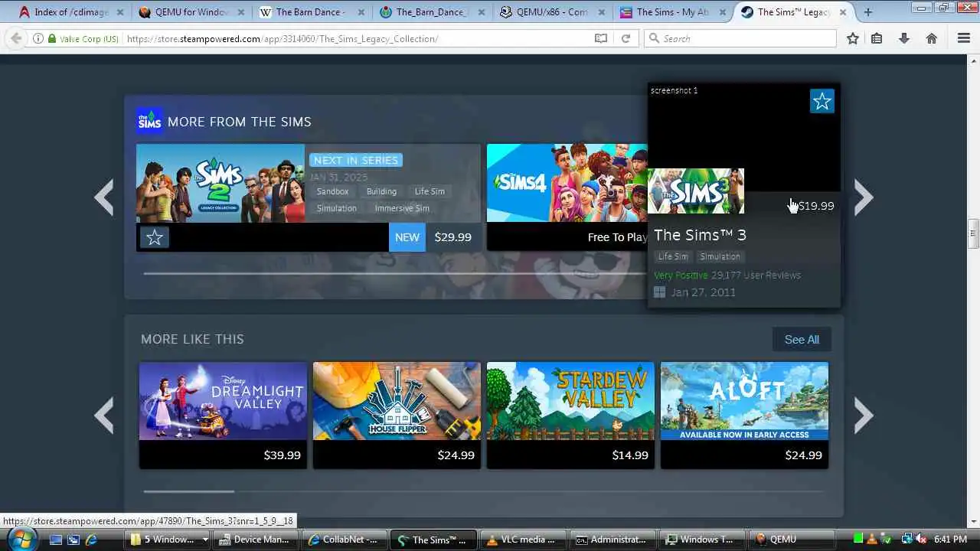Click The Sims franchise logo icon

149,121
